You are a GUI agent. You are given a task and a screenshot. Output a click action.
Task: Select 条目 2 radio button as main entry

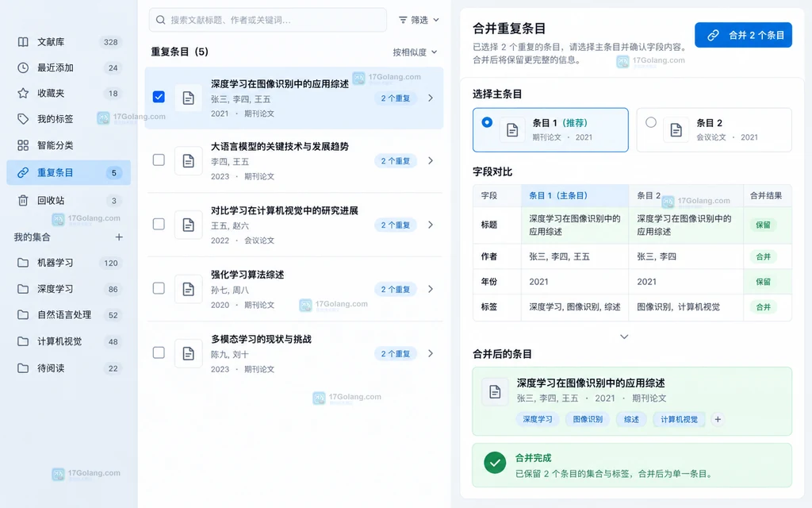point(651,122)
